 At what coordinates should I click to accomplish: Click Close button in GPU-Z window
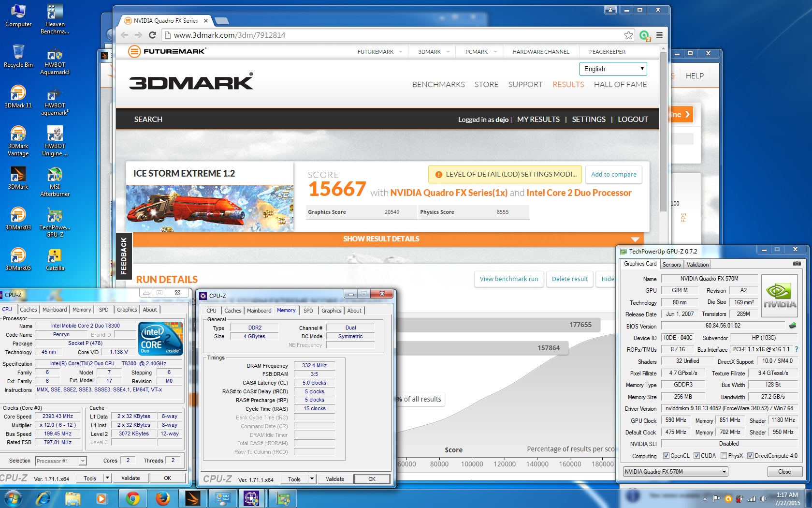pos(784,472)
